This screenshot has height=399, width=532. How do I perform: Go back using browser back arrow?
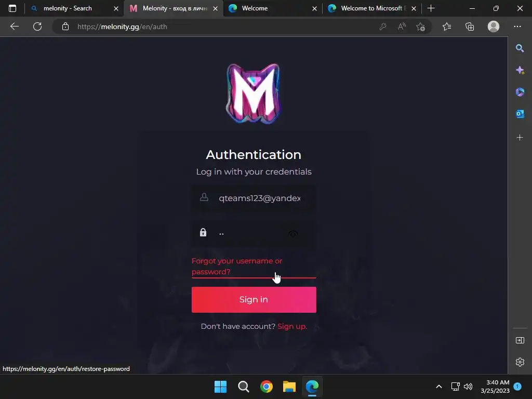(x=14, y=26)
